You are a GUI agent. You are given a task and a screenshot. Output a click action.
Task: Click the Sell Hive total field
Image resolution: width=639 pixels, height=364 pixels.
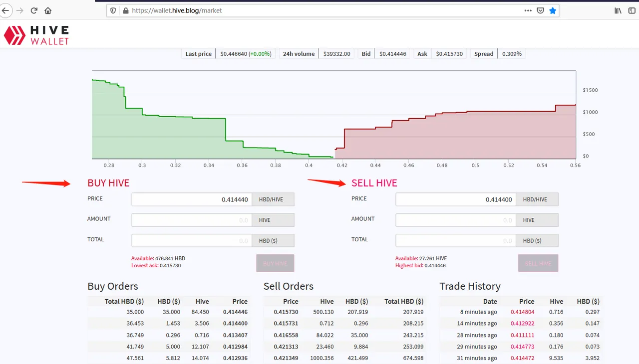(456, 240)
